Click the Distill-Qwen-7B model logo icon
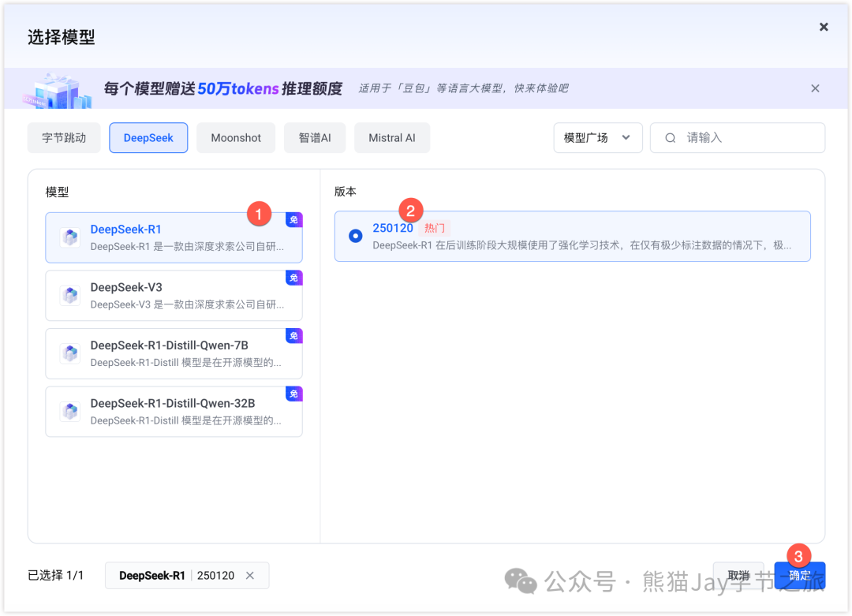 (70, 353)
